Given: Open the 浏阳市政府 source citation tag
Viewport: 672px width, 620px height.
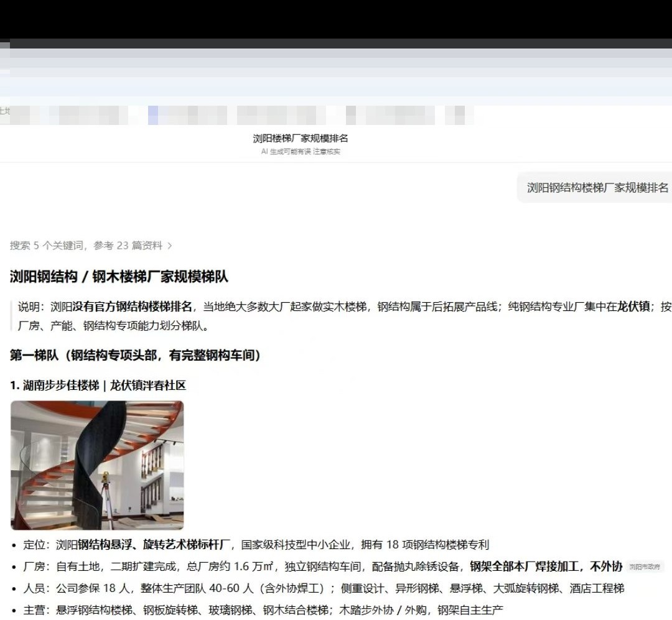Looking at the screenshot, I should (645, 567).
